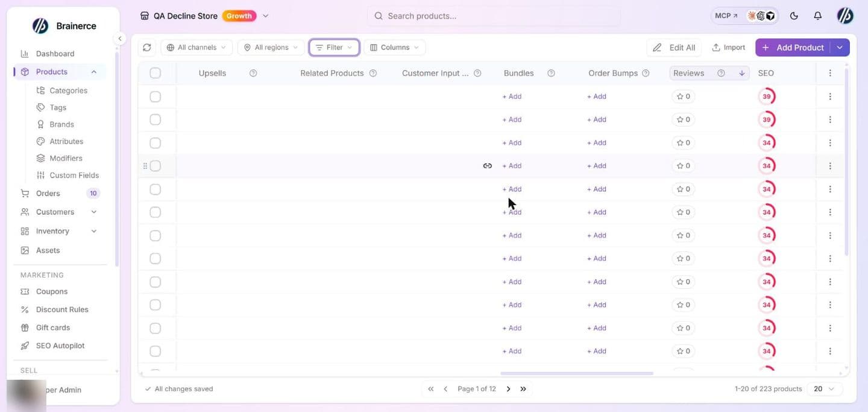Show help for Customer Input column
This screenshot has width=868, height=412.
click(477, 74)
